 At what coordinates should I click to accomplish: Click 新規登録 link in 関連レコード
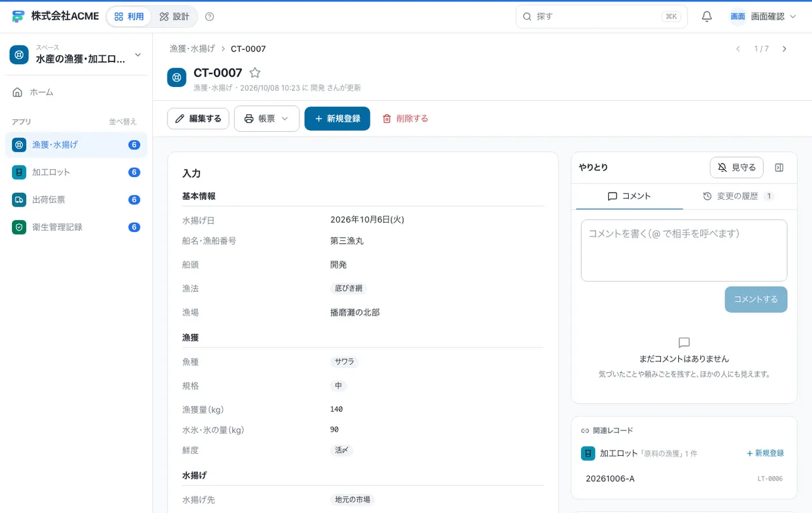tap(765, 453)
